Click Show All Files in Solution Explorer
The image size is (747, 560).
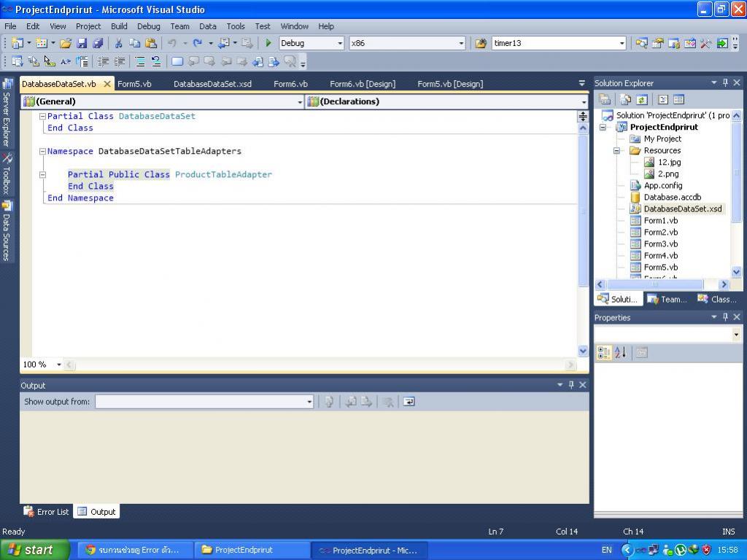coord(624,100)
